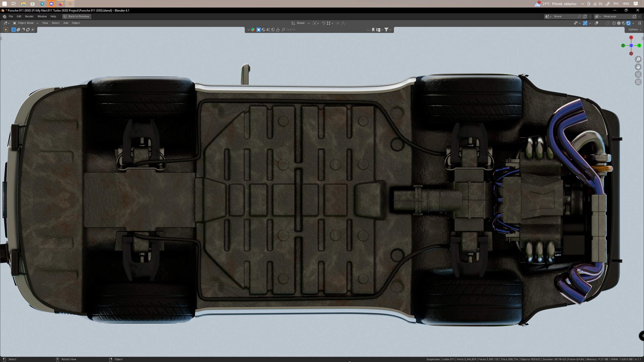This screenshot has height=362, width=644.
Task: Switch to material preview shading
Action: (623, 23)
